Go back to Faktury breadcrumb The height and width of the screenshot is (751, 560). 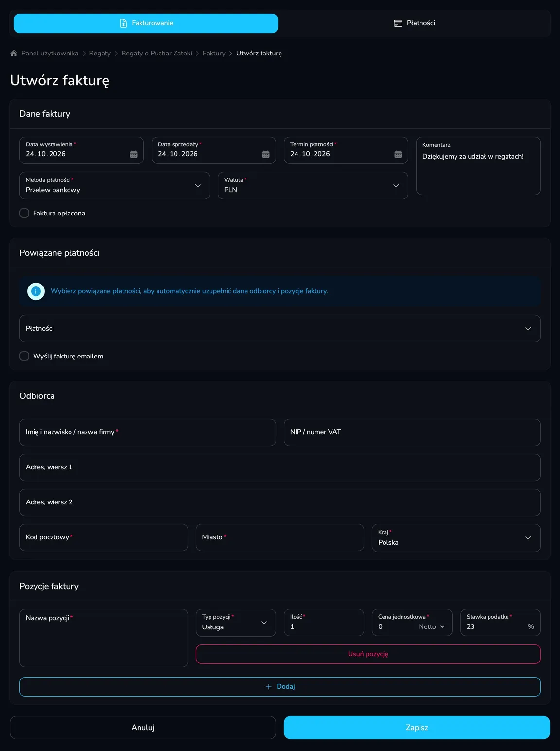tap(214, 53)
